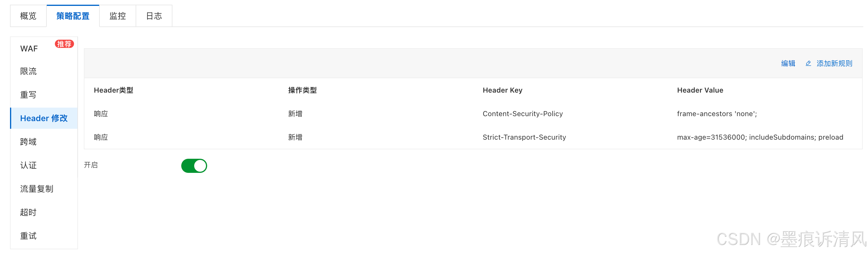Viewport: 868px width, 254px height.
Task: Click the Content-Security-Policy header row
Action: point(473,114)
